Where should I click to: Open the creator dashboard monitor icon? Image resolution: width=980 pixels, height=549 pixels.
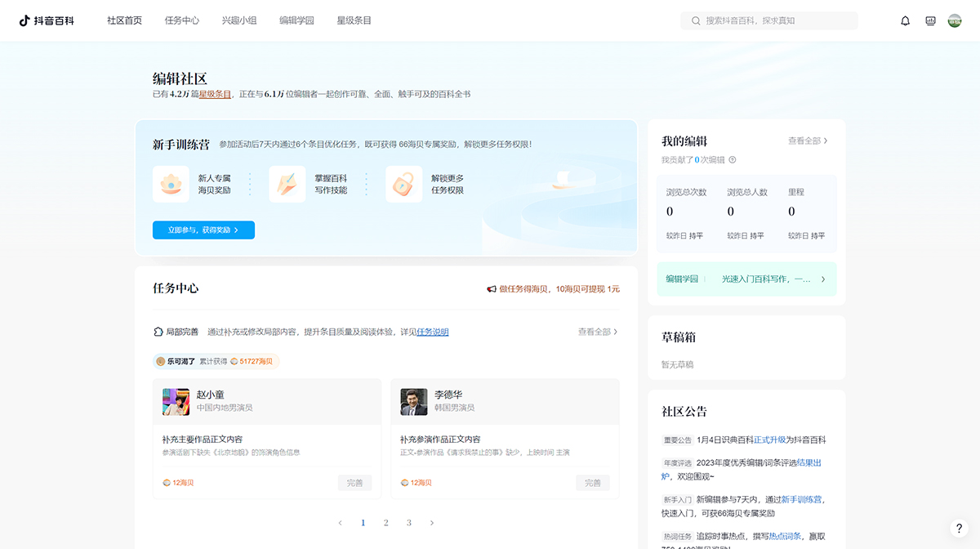coord(930,20)
